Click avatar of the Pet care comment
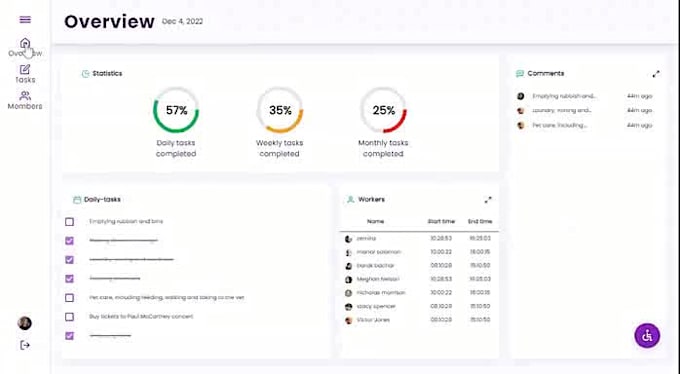 point(521,125)
